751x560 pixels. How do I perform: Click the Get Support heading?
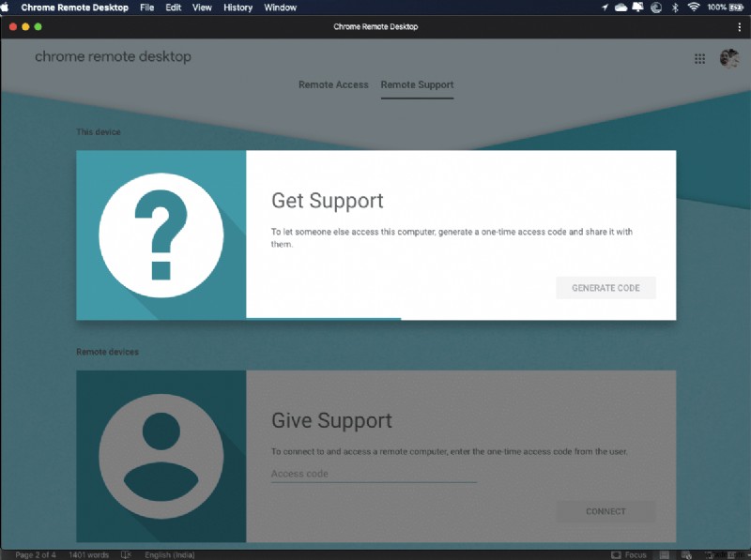(327, 201)
